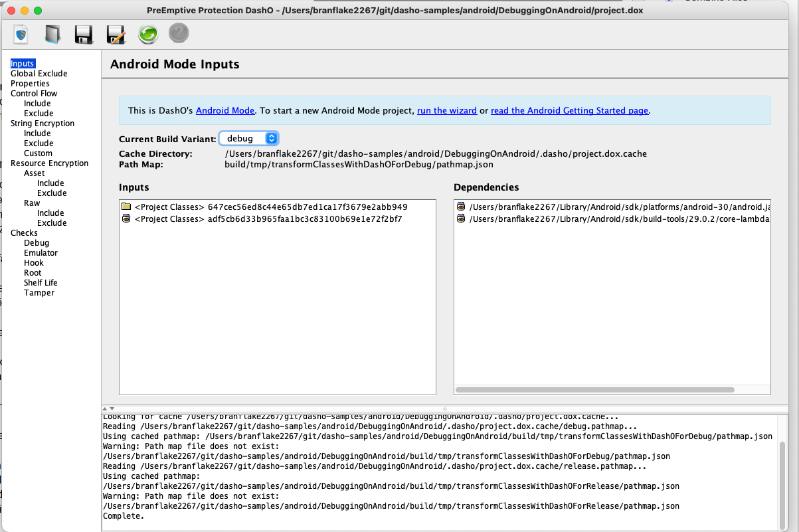Screen dimensions: 799x532
Task: Select Include under Control Flow
Action: point(37,104)
